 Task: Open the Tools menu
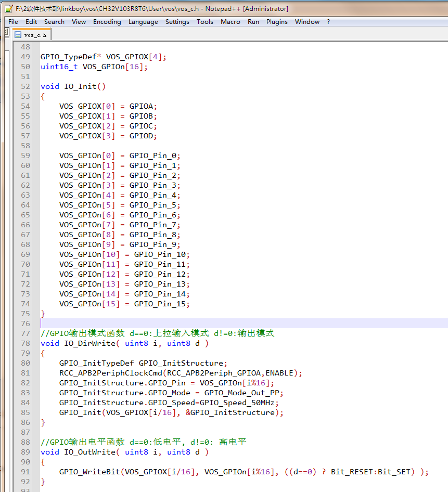(204, 22)
